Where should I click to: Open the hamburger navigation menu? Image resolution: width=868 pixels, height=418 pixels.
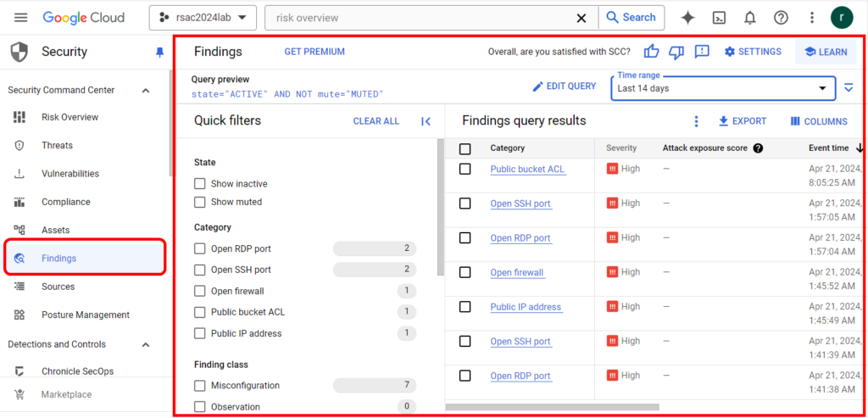click(x=20, y=18)
